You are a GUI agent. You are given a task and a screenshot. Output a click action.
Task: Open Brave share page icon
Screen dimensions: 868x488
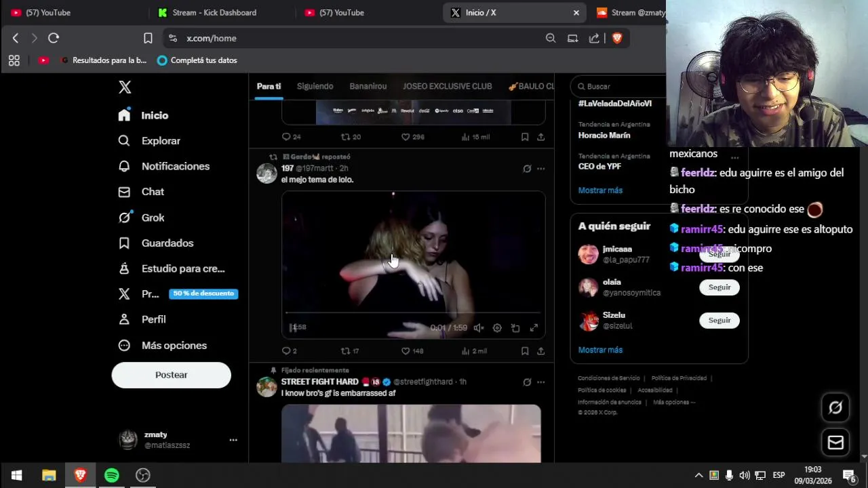tap(594, 39)
